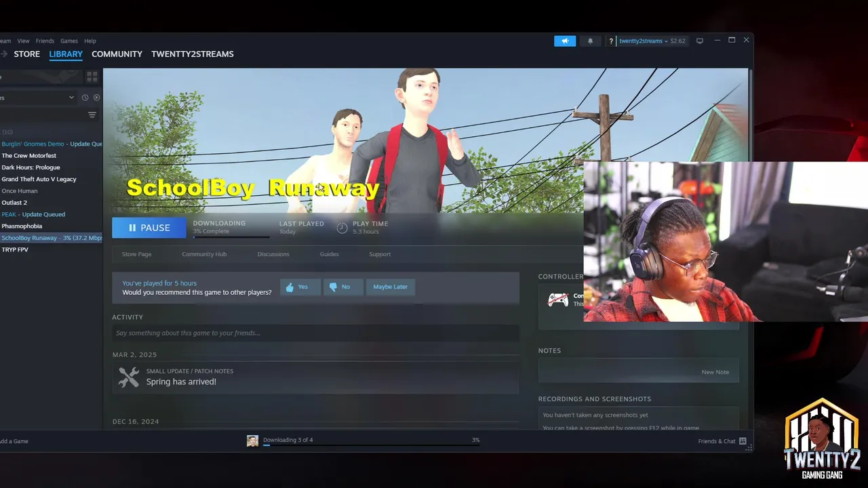Click the play time clock icon
This screenshot has height=488, width=868.
(342, 228)
